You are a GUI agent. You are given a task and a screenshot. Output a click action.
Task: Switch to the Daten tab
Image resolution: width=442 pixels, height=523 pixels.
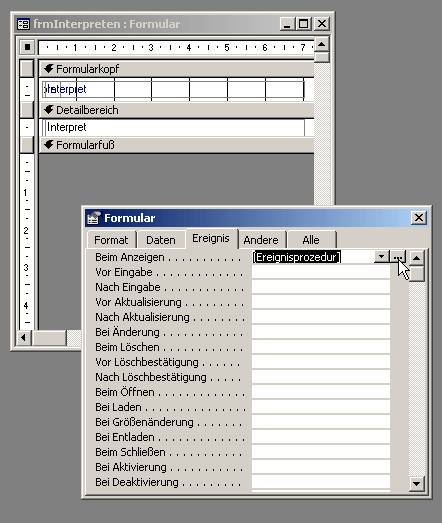(x=161, y=240)
